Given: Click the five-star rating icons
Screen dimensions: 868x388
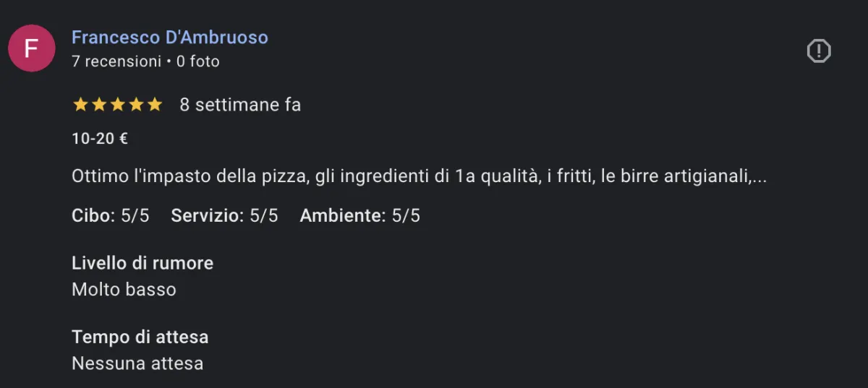Looking at the screenshot, I should [x=117, y=105].
